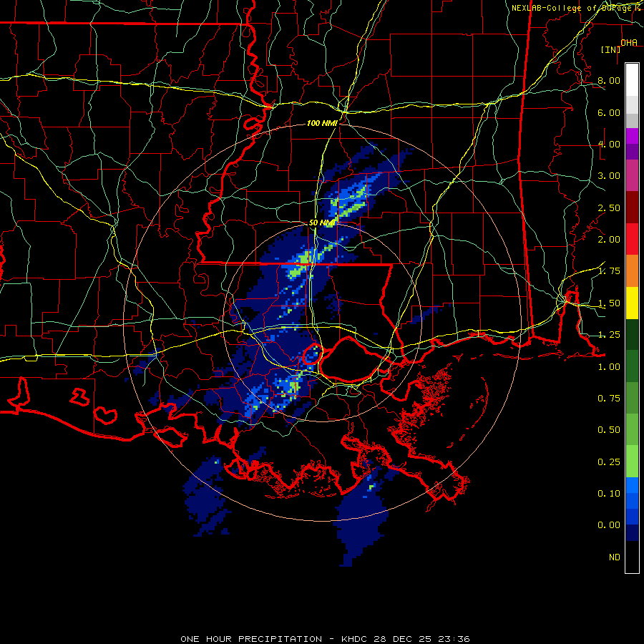This screenshot has height=644, width=644.
Task: Click the magenta legend swatch beside 4.00
Action: coord(632,136)
